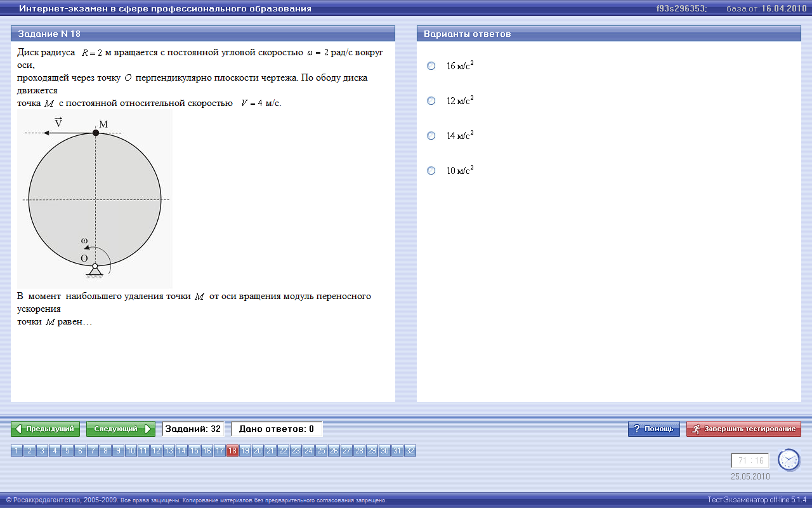Click the disk diagram image

[95, 199]
